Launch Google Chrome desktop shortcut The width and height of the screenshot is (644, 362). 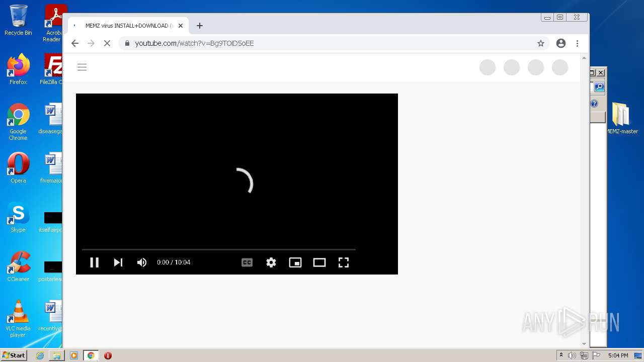click(18, 122)
